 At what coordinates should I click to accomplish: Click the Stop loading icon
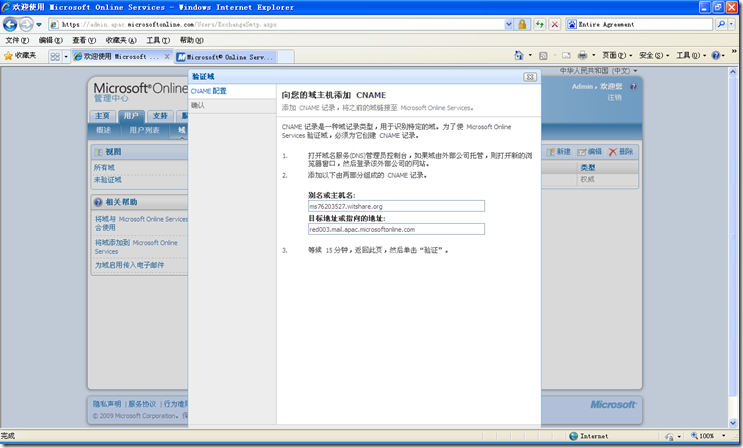click(555, 24)
